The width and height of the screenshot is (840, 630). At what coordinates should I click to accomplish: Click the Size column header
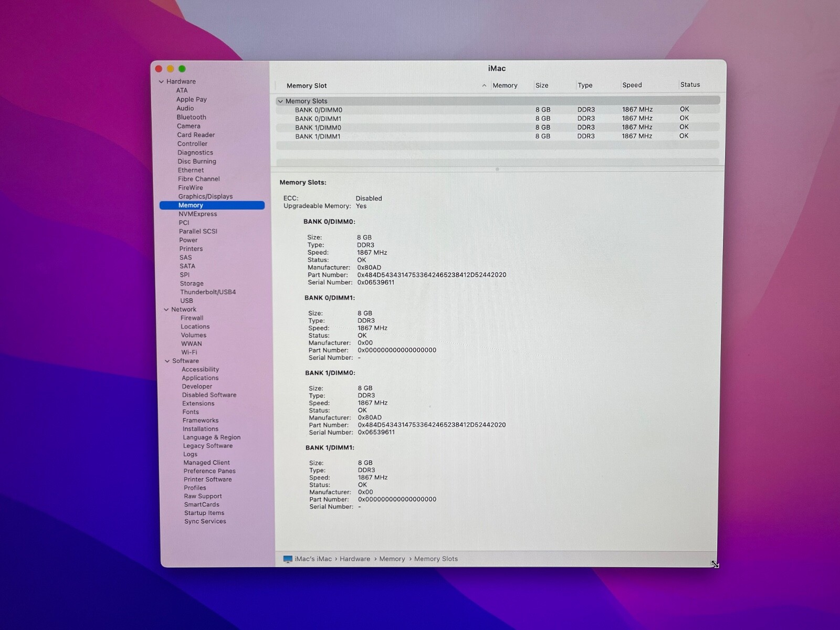click(x=542, y=86)
